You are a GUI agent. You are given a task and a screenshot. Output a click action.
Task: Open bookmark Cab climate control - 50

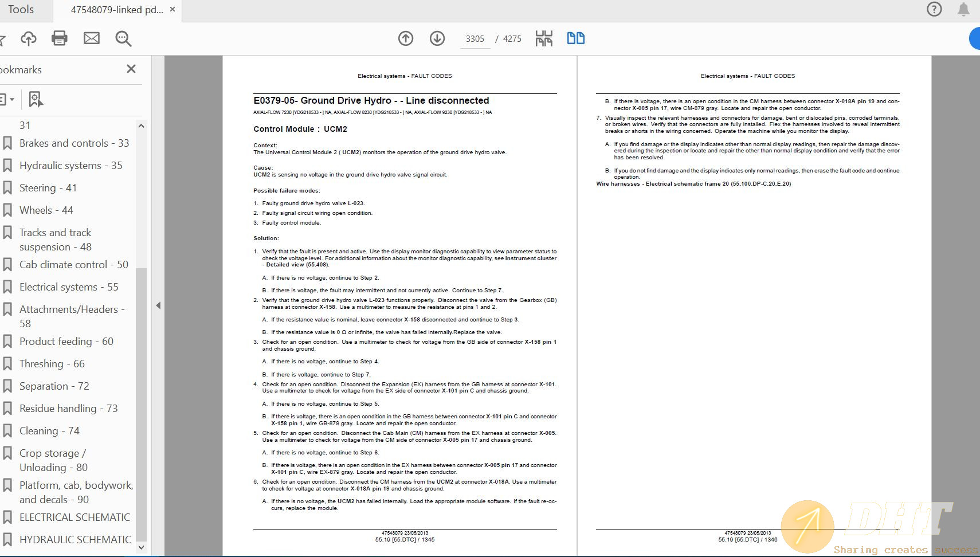[74, 265]
